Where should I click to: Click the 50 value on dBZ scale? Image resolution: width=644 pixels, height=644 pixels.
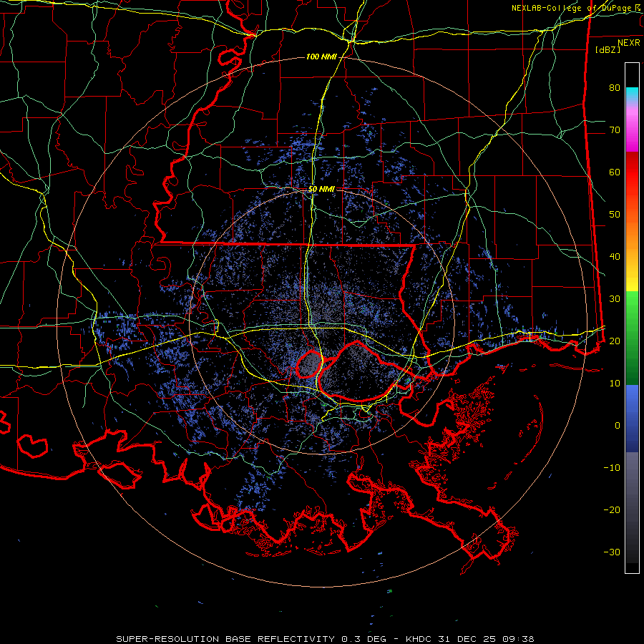[615, 215]
